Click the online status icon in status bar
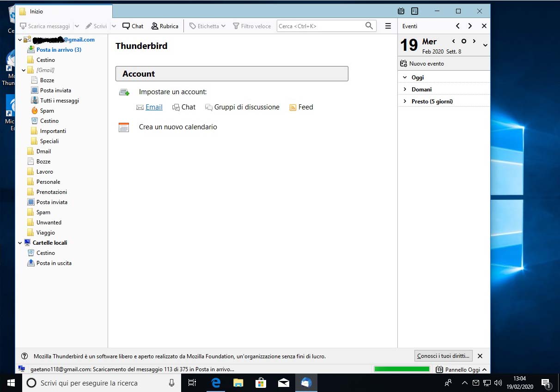The height and width of the screenshot is (392, 560). (x=22, y=369)
